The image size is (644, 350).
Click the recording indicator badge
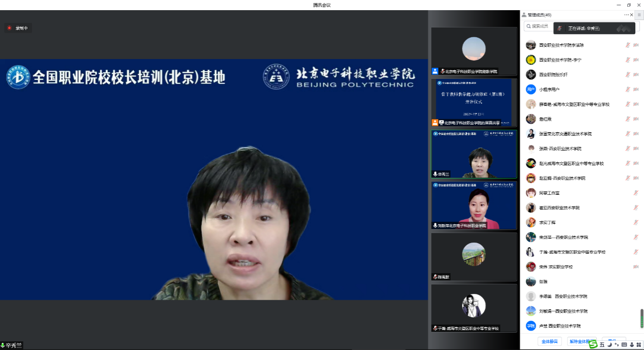pos(18,28)
